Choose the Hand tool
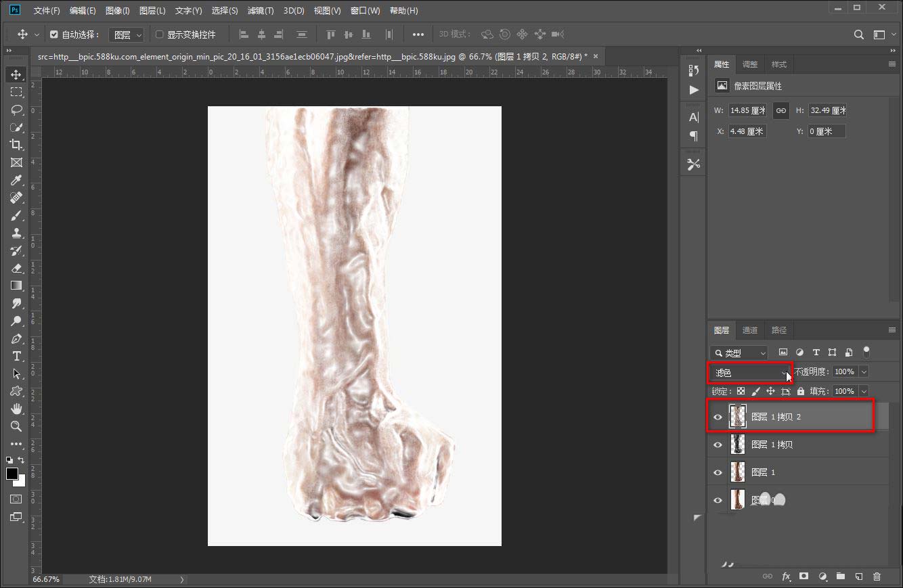Image resolution: width=903 pixels, height=588 pixels. pos(16,409)
